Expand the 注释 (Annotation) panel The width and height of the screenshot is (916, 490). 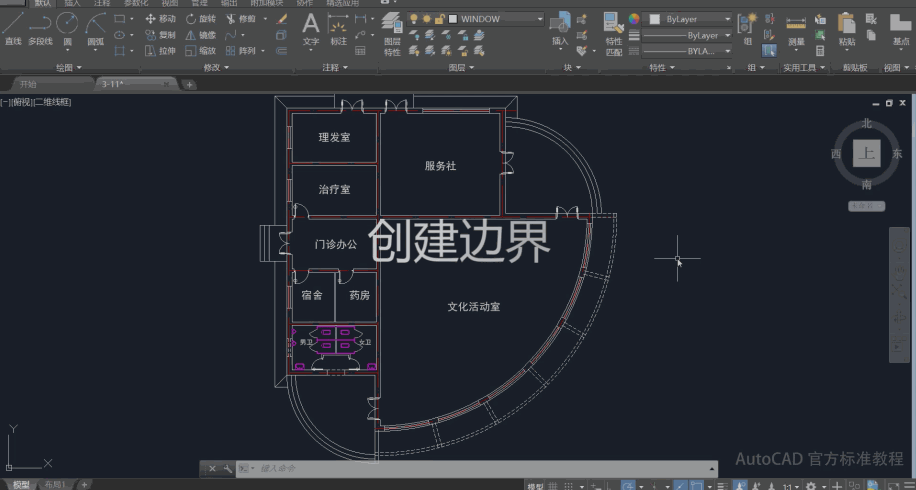point(335,68)
